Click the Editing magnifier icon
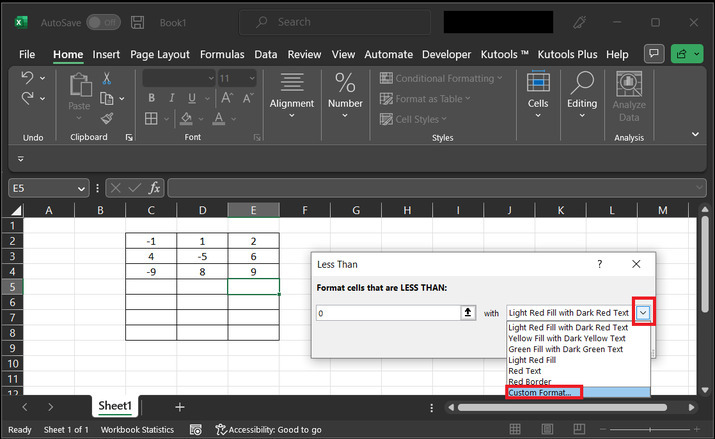 pyautogui.click(x=582, y=84)
